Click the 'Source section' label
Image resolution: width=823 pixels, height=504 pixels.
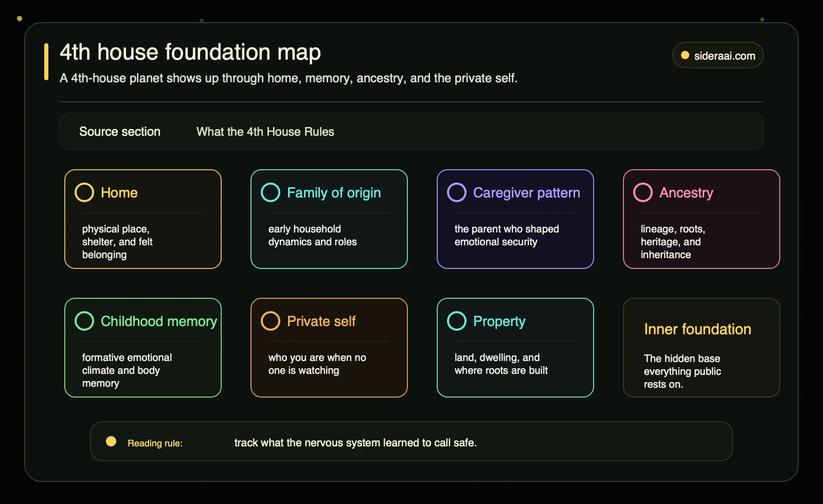coord(120,132)
